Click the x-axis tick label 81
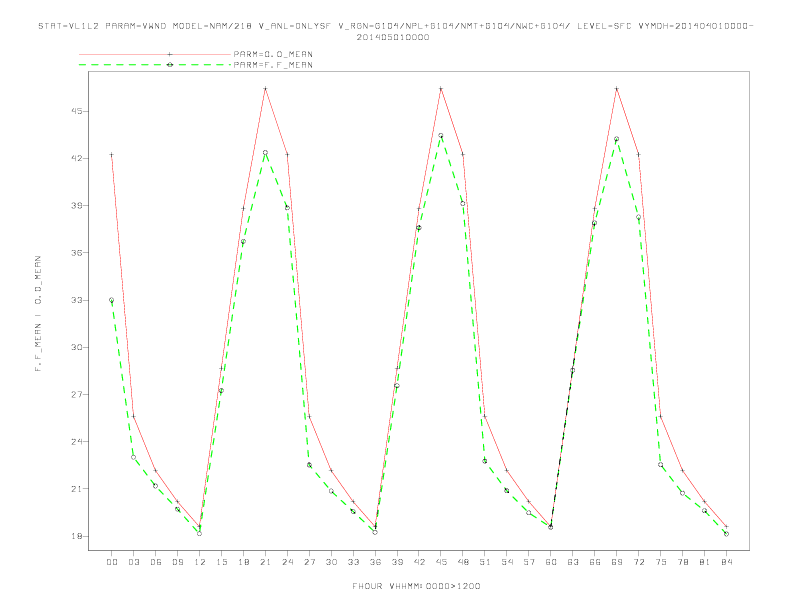 [x=704, y=562]
